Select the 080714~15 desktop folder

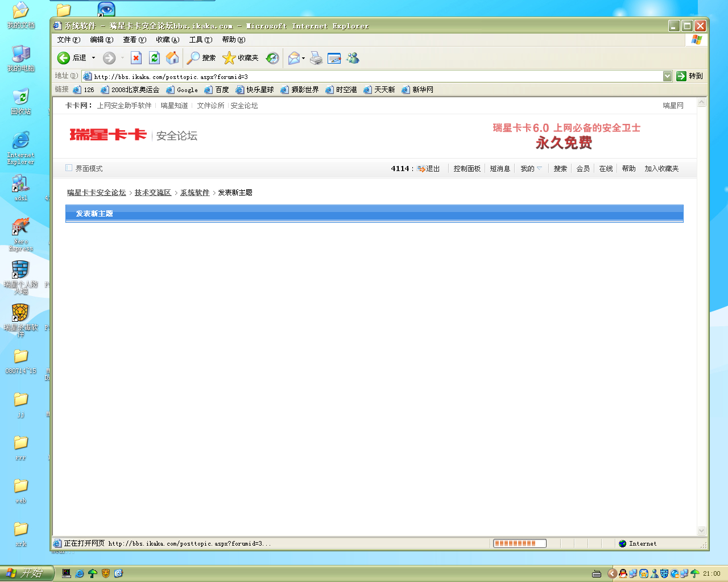[21, 361]
